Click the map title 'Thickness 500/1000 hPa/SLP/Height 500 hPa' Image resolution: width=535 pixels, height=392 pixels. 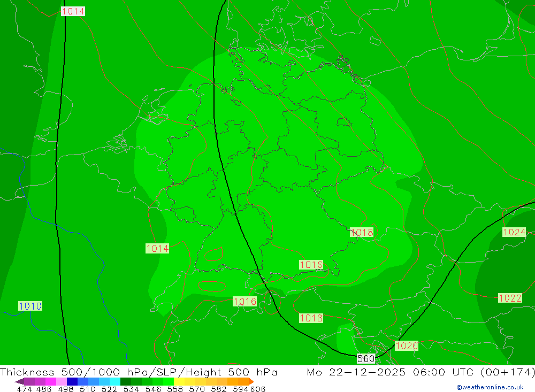click(139, 372)
